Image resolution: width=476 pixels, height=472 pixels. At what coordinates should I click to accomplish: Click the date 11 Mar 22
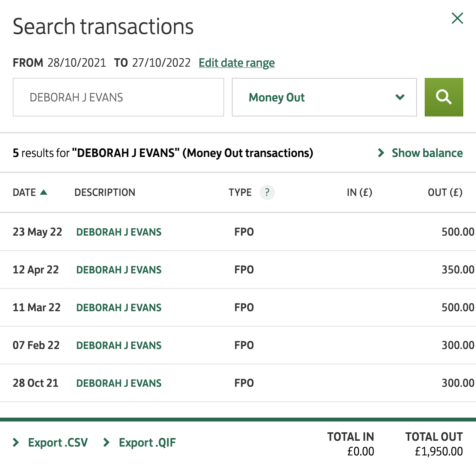click(x=37, y=307)
